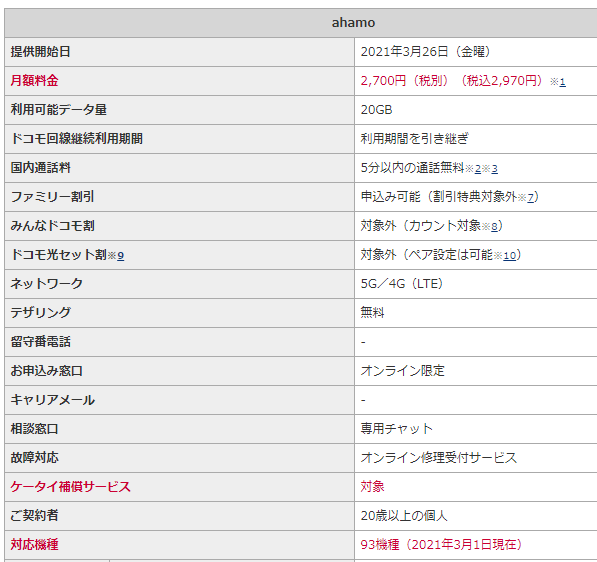The height and width of the screenshot is (562, 597).
Task: Open footnote link 8 in みんなドコモ割 row
Action: (494, 227)
